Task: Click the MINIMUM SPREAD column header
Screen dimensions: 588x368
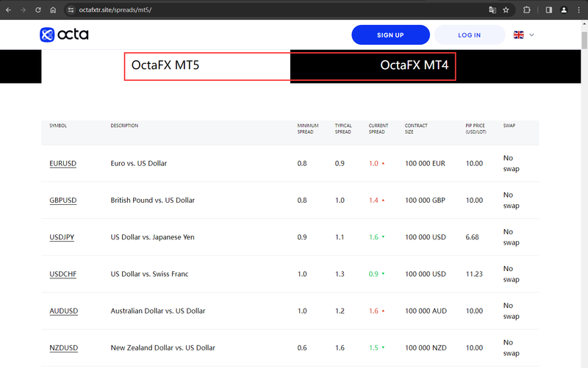Action: [x=308, y=129]
